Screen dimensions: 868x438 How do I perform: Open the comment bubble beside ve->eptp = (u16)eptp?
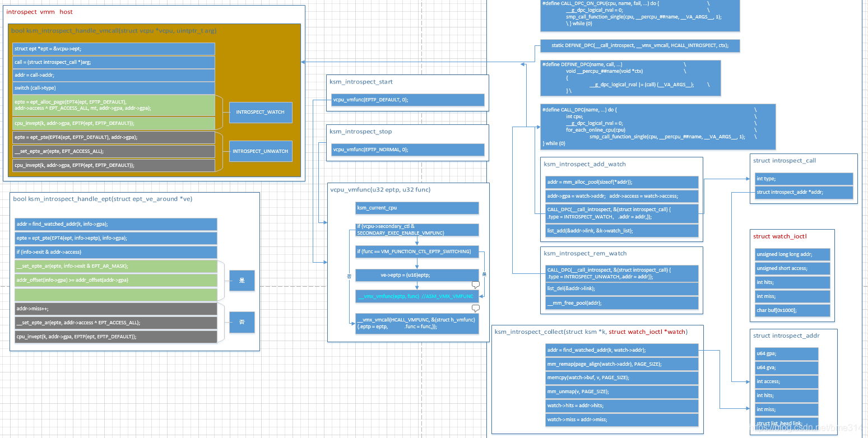(476, 285)
